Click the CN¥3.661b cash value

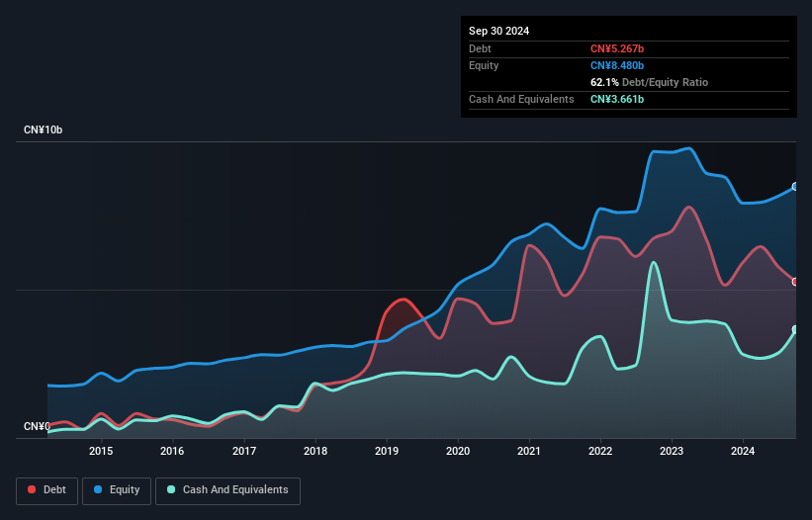point(617,99)
